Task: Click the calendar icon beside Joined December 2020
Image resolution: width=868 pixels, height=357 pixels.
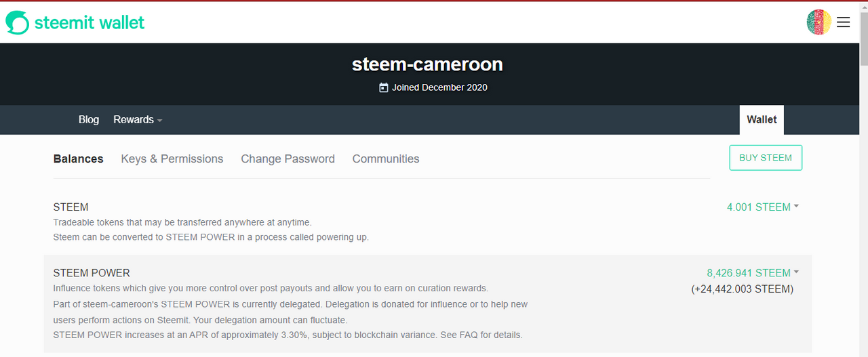Action: point(384,87)
